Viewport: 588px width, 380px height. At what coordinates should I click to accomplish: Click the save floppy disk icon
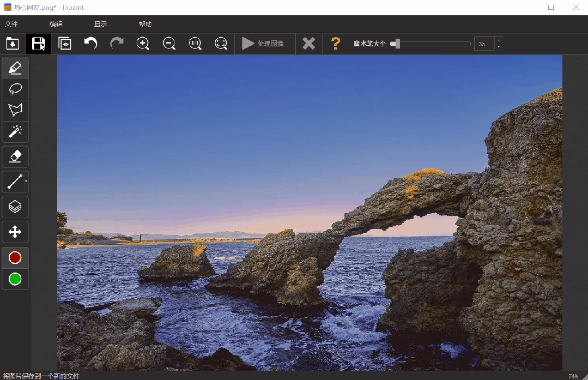(38, 44)
